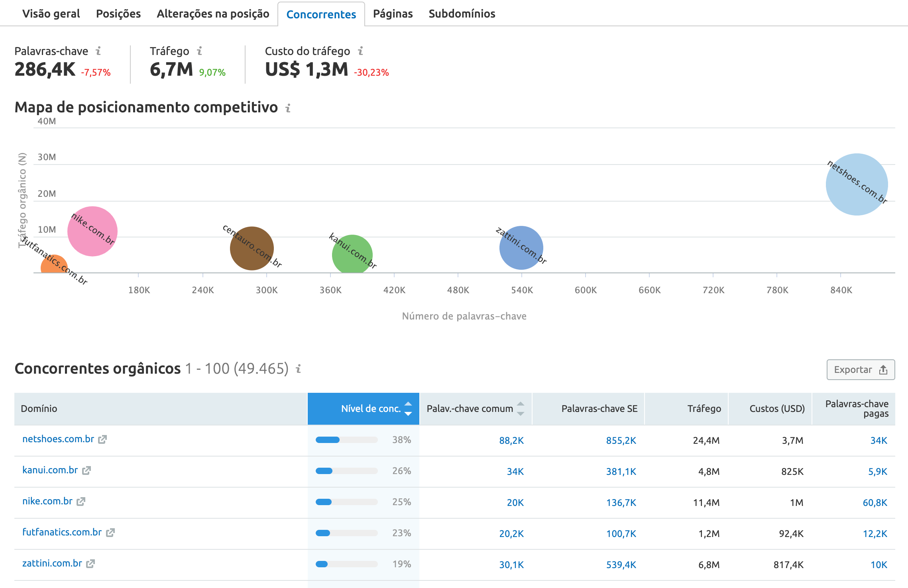This screenshot has height=588, width=908.
Task: Click external link icon for netshoes.com.br
Action: pyautogui.click(x=103, y=439)
